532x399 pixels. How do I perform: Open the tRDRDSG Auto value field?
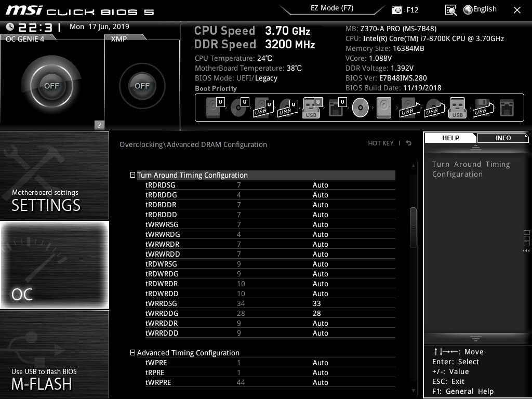pos(320,185)
